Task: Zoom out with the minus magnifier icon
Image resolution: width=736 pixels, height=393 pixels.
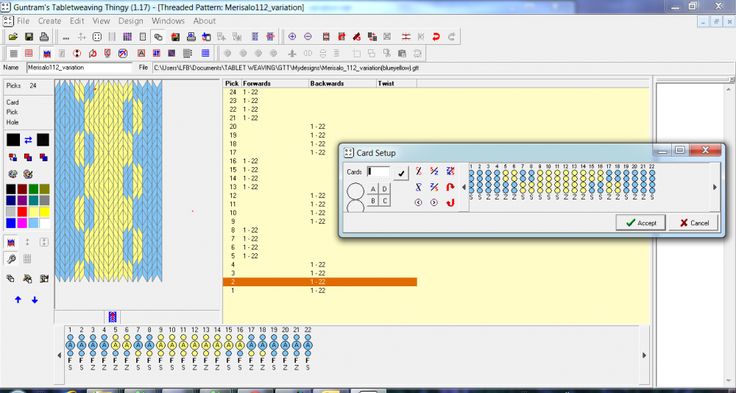Action: [x=308, y=37]
